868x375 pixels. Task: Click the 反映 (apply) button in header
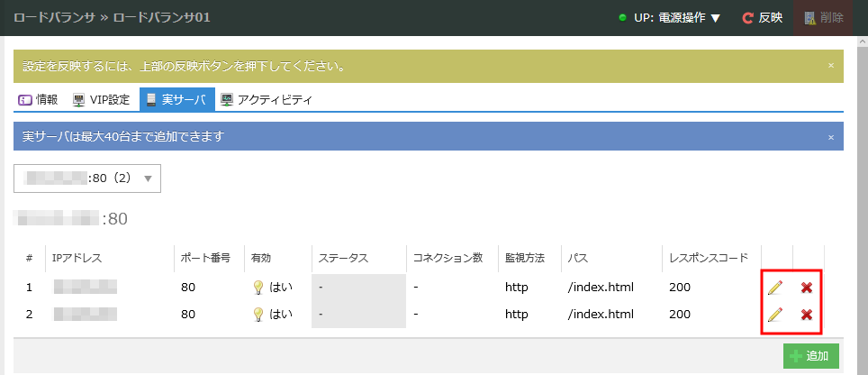[762, 17]
